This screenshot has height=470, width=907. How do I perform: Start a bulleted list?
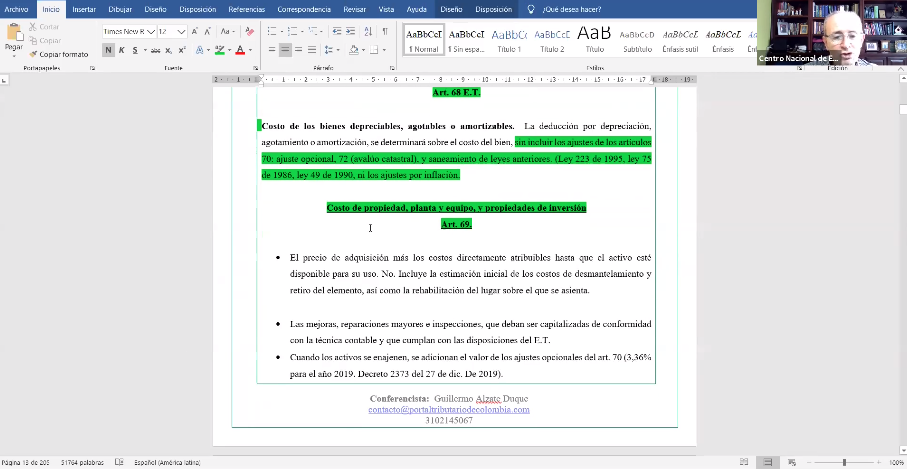click(271, 31)
